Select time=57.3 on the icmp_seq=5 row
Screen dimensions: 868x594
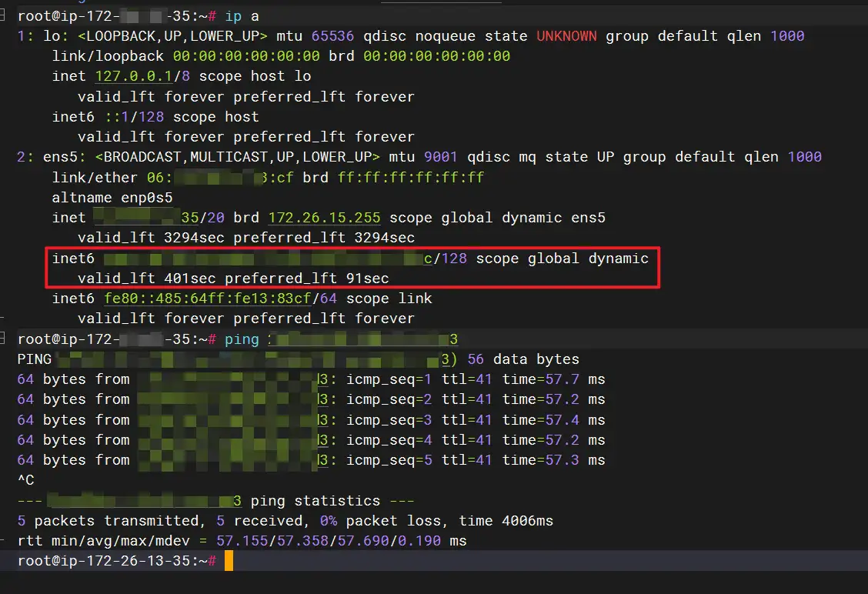coord(540,459)
